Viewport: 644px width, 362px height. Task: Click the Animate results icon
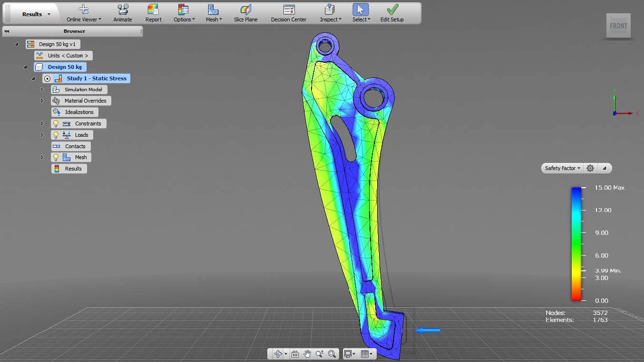(x=123, y=10)
